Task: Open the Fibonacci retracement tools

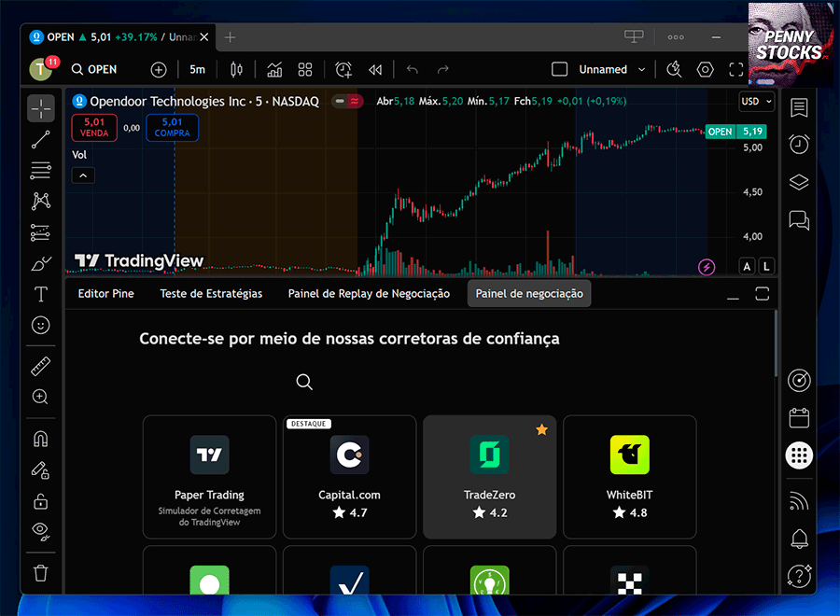Action: (x=41, y=171)
